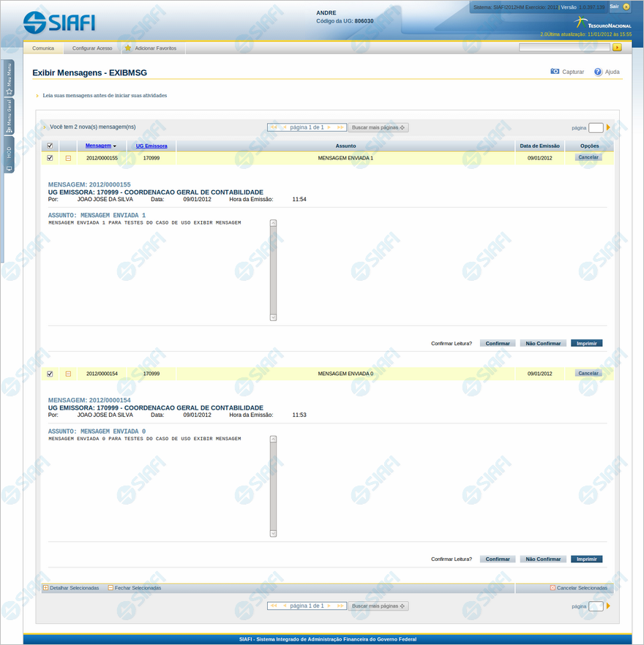Collapse message 2012/0000155 details
Image resolution: width=644 pixels, height=645 pixels.
pyautogui.click(x=68, y=158)
